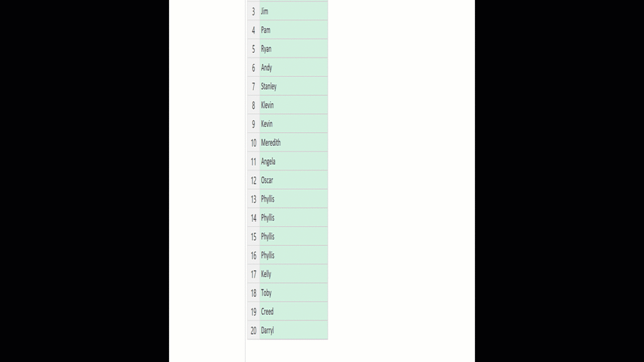
Task: Click the Oscar cell
Action: (x=293, y=180)
